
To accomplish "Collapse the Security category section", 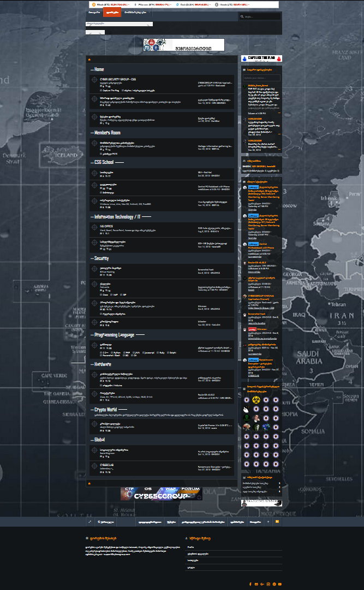I will (102, 258).
